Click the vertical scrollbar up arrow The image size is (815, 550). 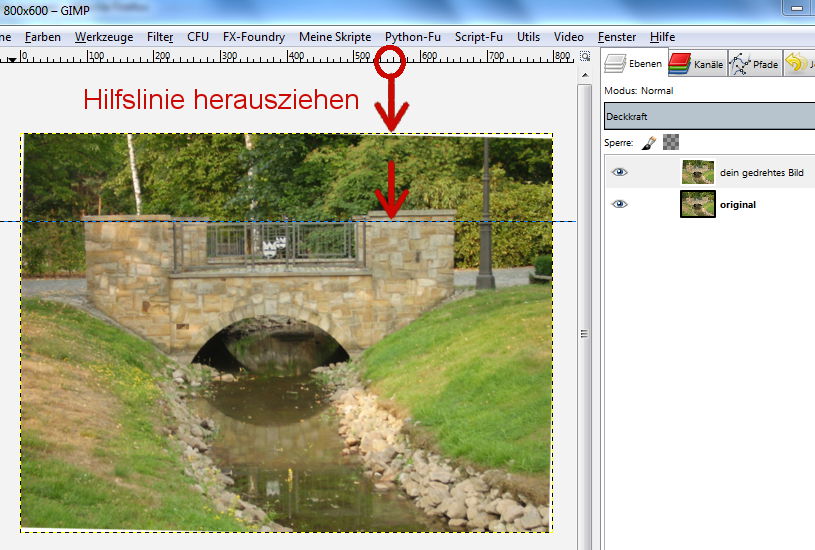(585, 73)
